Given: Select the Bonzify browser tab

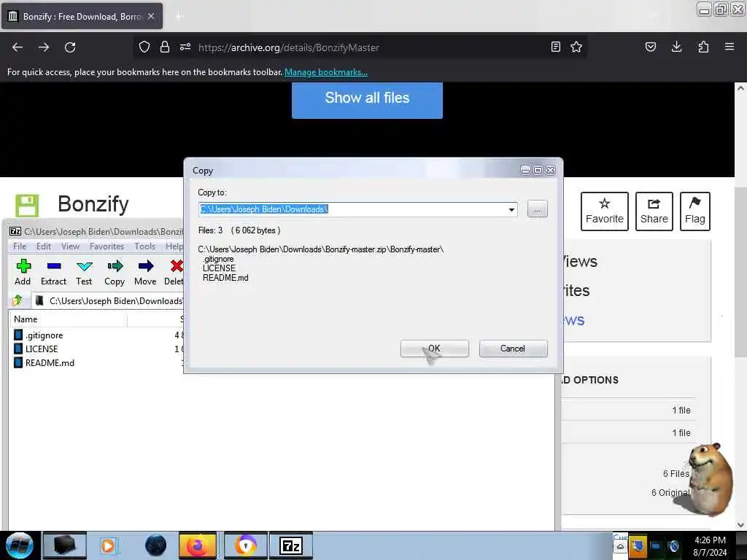Looking at the screenshot, I should 82,16.
